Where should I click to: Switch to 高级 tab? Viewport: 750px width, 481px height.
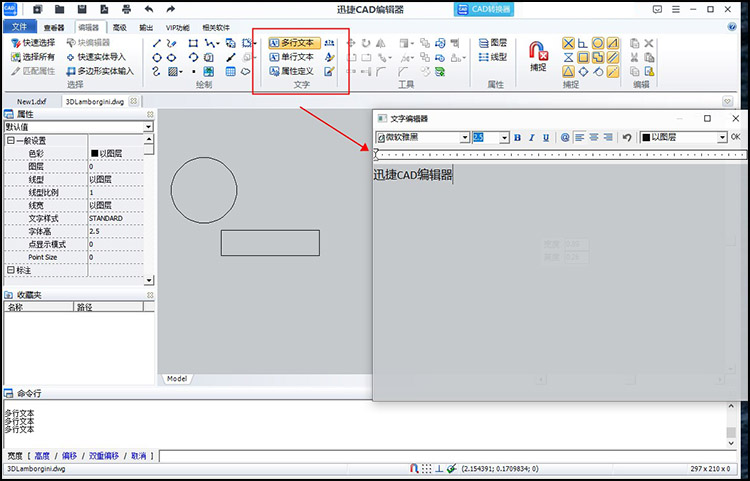click(x=120, y=28)
